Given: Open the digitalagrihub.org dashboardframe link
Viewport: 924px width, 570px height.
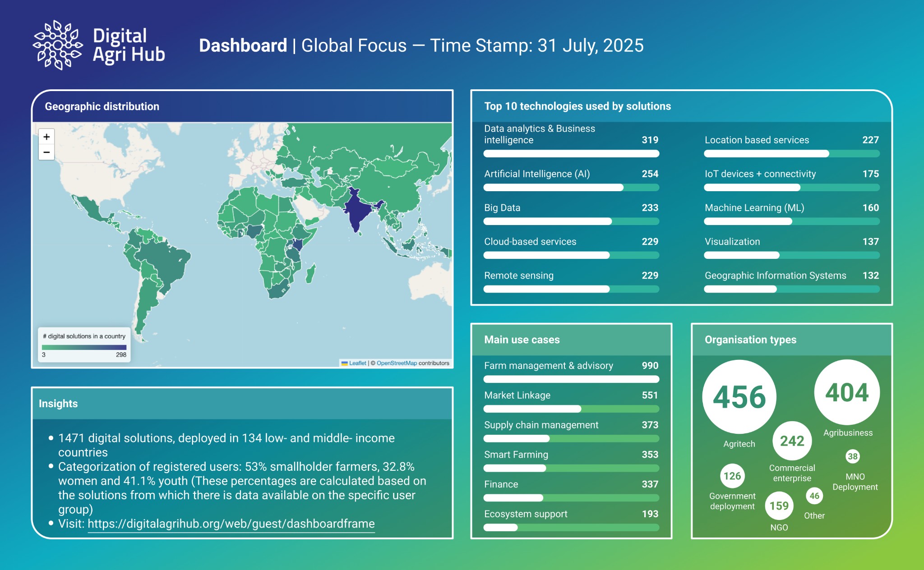Looking at the screenshot, I should pyautogui.click(x=231, y=524).
